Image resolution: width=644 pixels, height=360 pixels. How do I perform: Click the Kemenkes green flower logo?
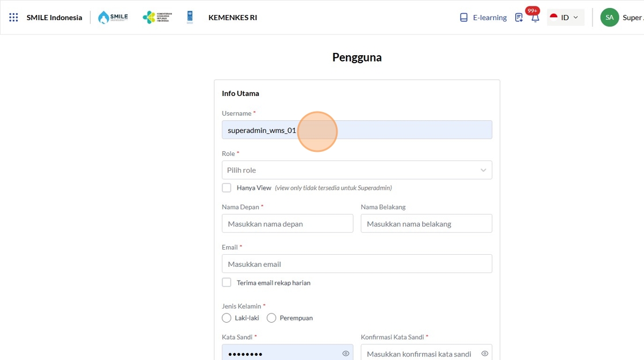[158, 17]
